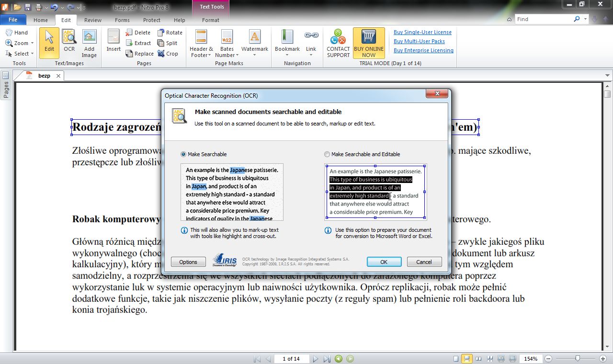Open Options in the OCR dialog
The image size is (613, 364).
pyautogui.click(x=188, y=262)
